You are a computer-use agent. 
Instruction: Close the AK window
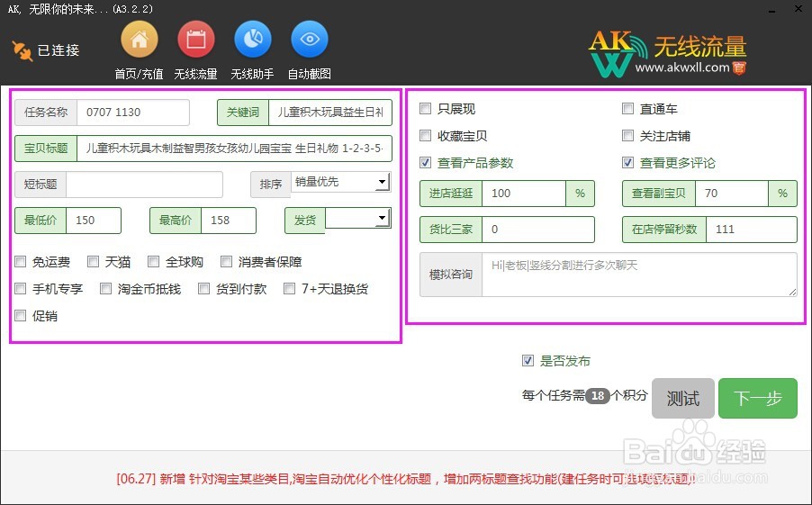pyautogui.click(x=798, y=9)
